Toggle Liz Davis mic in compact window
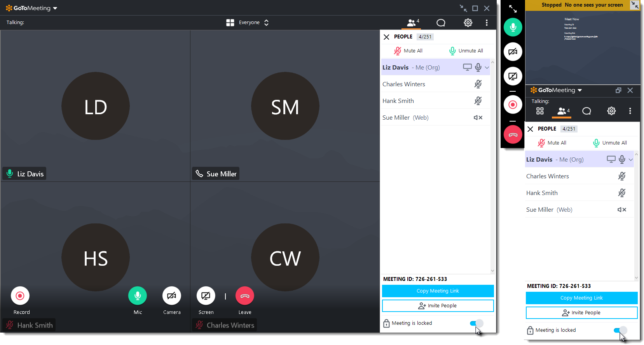Screen dimensions: 644x345 [x=622, y=159]
